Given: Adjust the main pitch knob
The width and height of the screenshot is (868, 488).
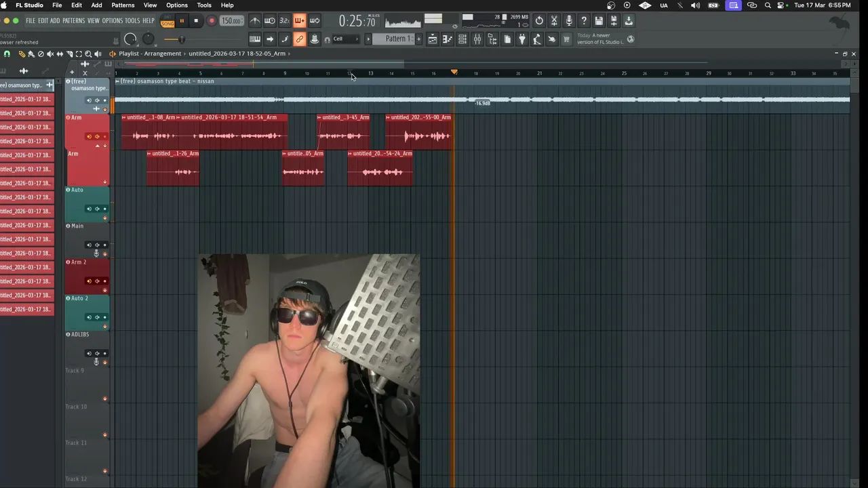Looking at the screenshot, I should tap(148, 39).
